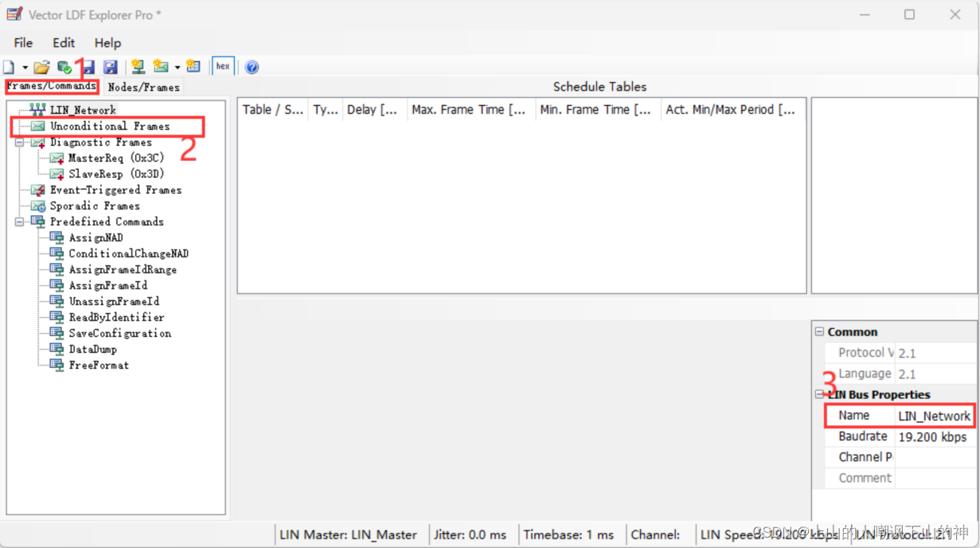
Task: Open the Edit menu
Action: [64, 43]
